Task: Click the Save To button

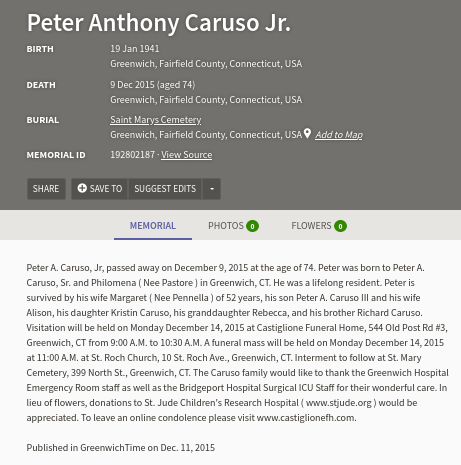Action: 100,189
